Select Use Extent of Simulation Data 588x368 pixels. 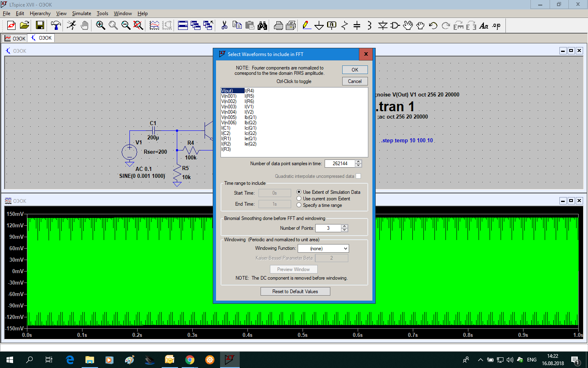[x=329, y=192]
